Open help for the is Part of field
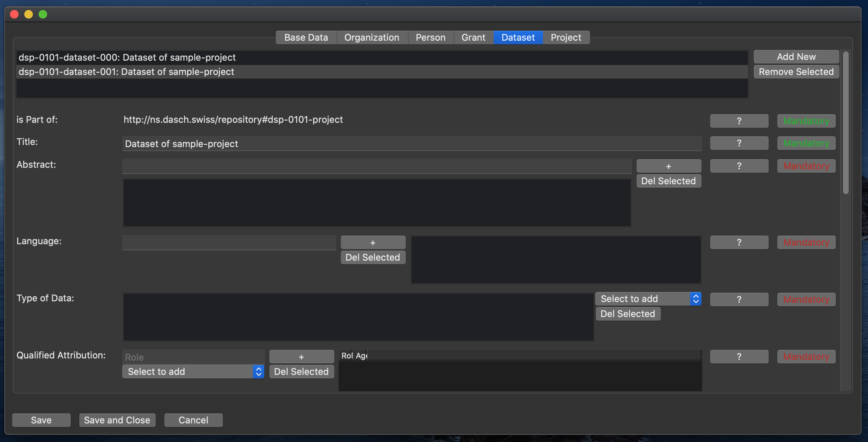Viewport: 868px width, 442px height. (x=739, y=121)
